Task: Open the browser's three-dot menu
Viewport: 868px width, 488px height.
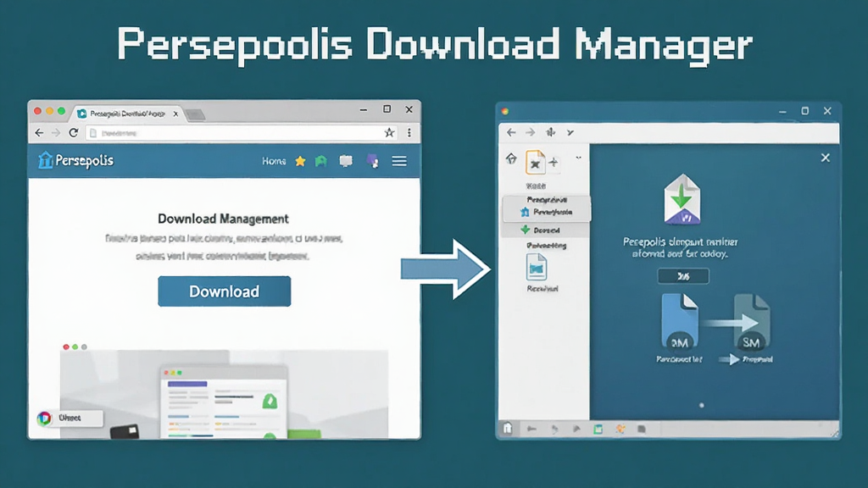Action: (409, 133)
